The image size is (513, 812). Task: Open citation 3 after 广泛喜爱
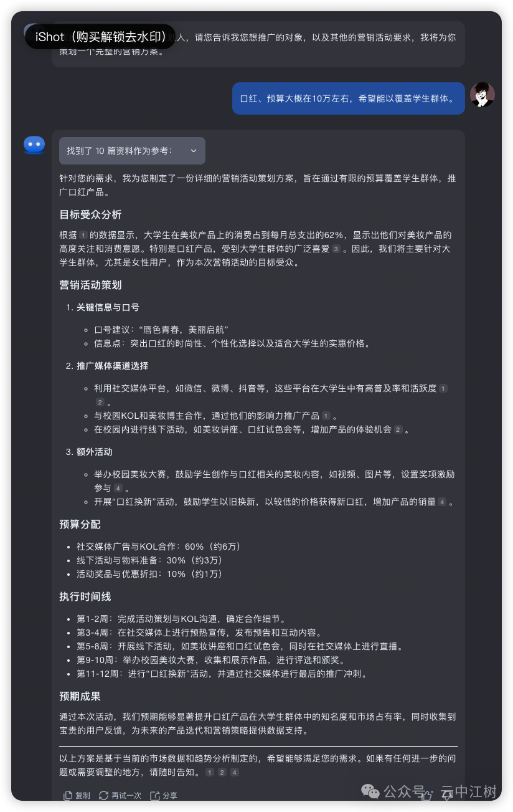336,249
